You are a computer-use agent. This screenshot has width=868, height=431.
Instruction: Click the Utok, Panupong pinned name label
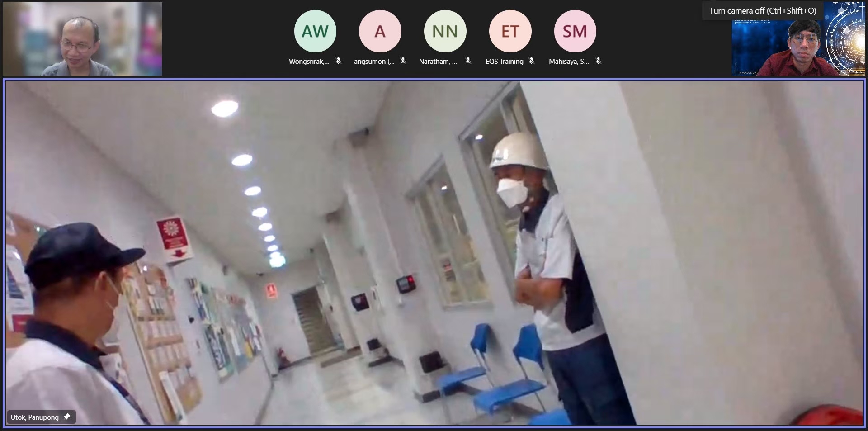[35, 417]
